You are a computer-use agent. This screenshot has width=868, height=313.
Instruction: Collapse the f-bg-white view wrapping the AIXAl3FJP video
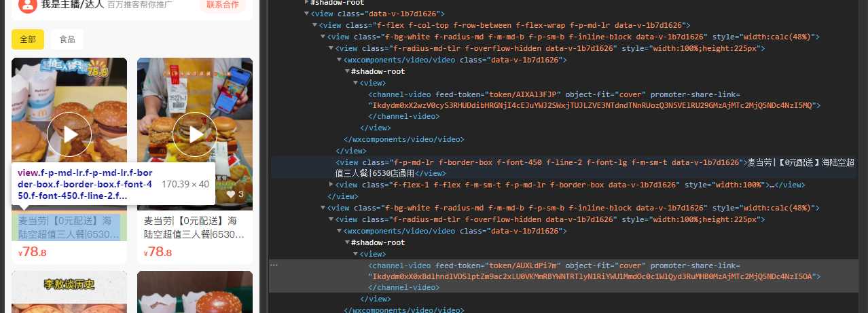coord(323,37)
